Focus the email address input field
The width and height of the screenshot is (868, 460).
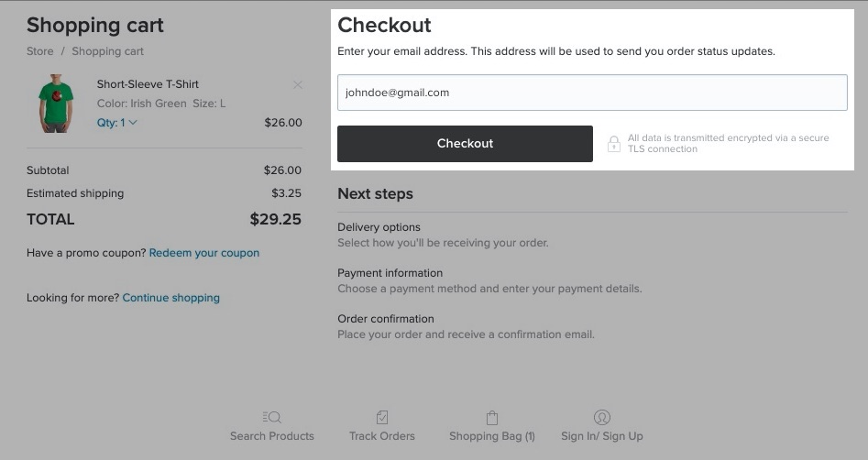point(592,93)
